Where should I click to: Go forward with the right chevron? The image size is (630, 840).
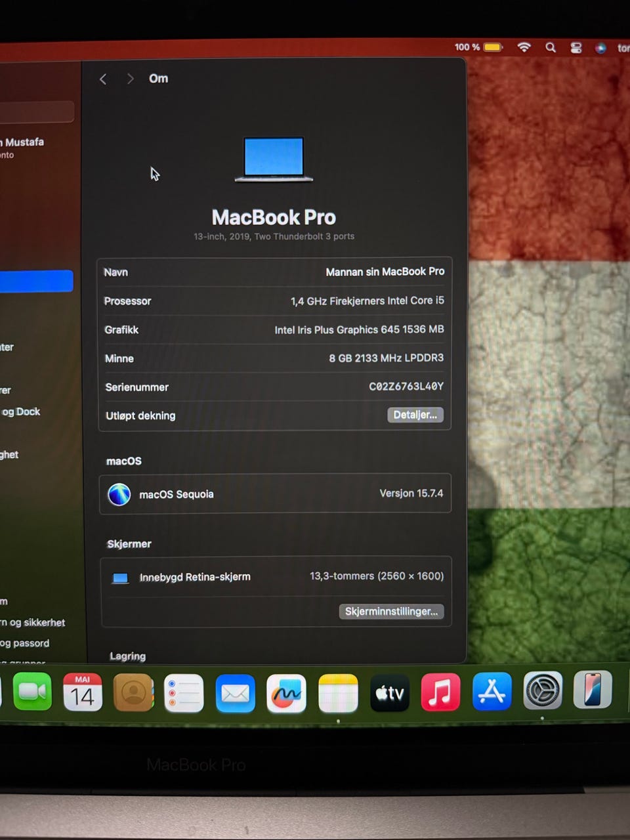(x=130, y=79)
